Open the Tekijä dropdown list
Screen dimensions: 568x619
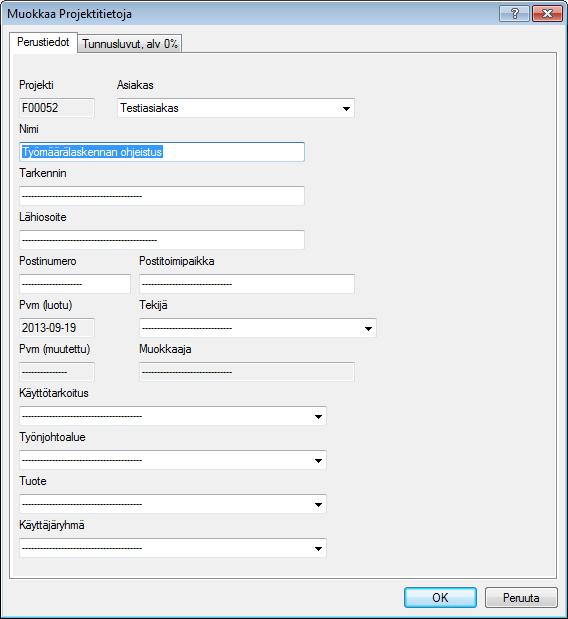coord(368,328)
